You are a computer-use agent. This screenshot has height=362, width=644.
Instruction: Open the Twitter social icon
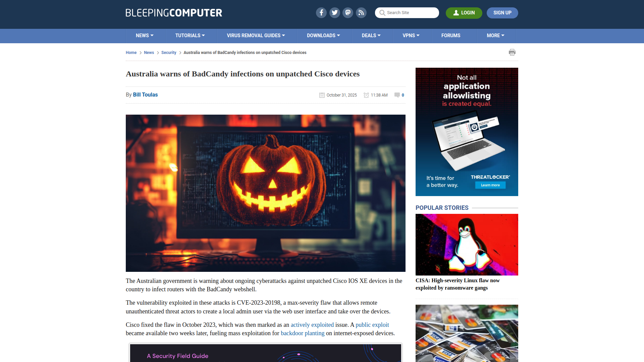pos(334,13)
